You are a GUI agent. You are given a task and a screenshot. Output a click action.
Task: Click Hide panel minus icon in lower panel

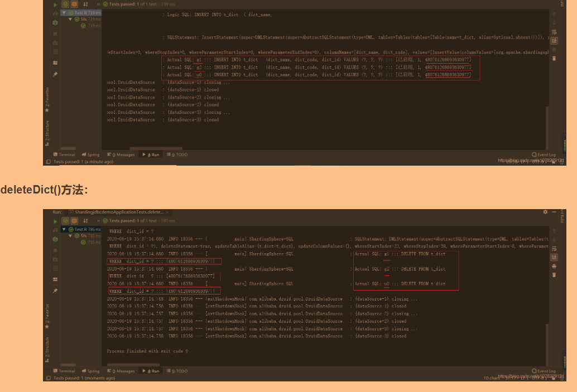[554, 212]
